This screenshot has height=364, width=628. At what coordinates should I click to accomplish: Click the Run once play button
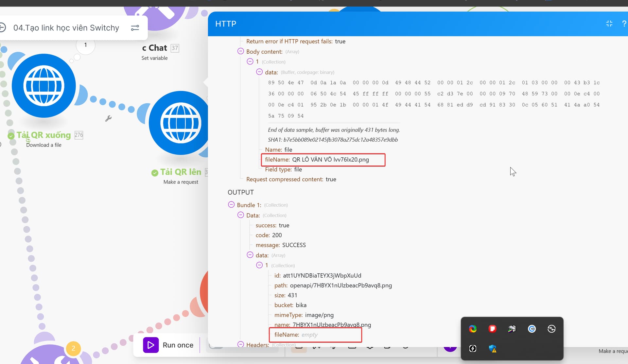click(x=151, y=345)
